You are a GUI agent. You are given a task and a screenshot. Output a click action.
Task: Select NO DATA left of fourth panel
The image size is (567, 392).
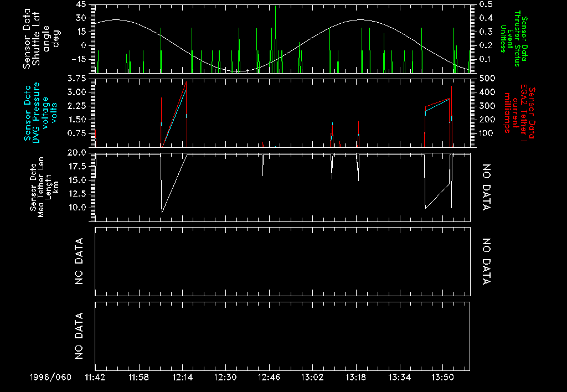click(79, 261)
